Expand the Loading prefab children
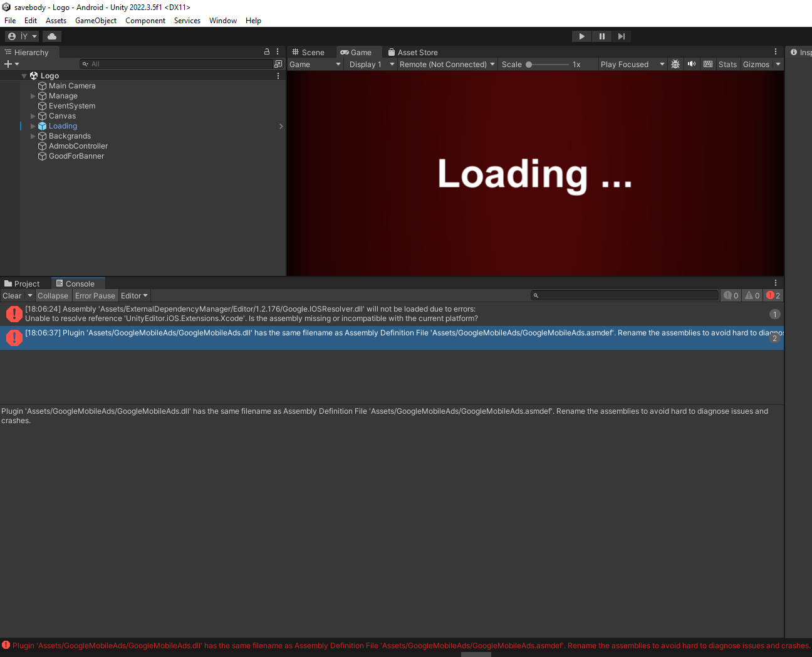The height and width of the screenshot is (657, 812). coord(33,126)
